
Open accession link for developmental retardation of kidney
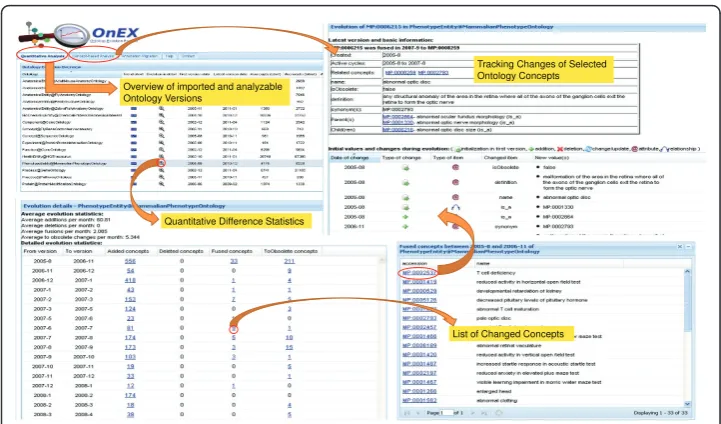[x=419, y=291]
